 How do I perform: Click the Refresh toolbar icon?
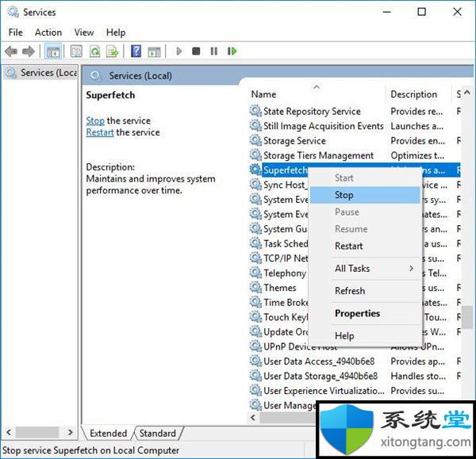[94, 52]
